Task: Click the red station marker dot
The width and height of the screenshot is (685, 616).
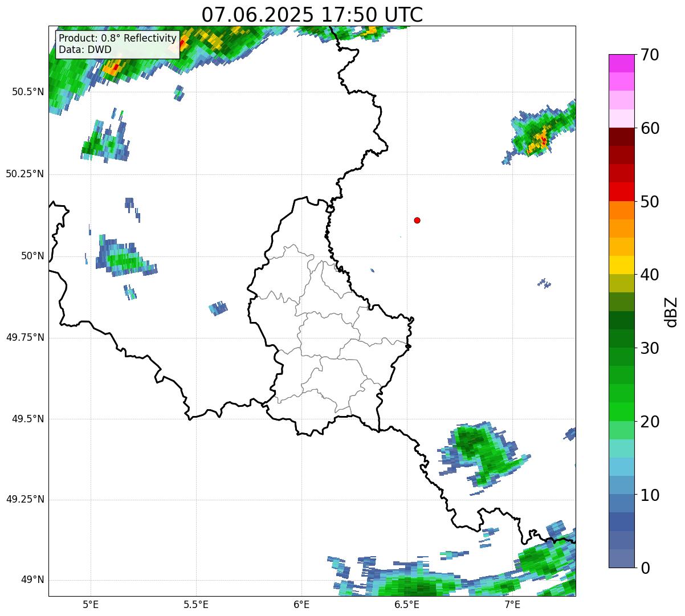Action: (417, 220)
